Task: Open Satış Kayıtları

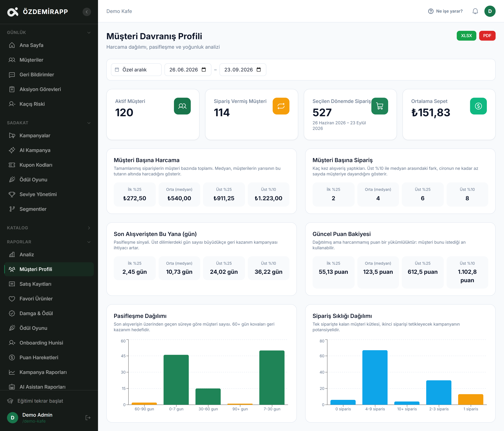Action: tap(49, 284)
